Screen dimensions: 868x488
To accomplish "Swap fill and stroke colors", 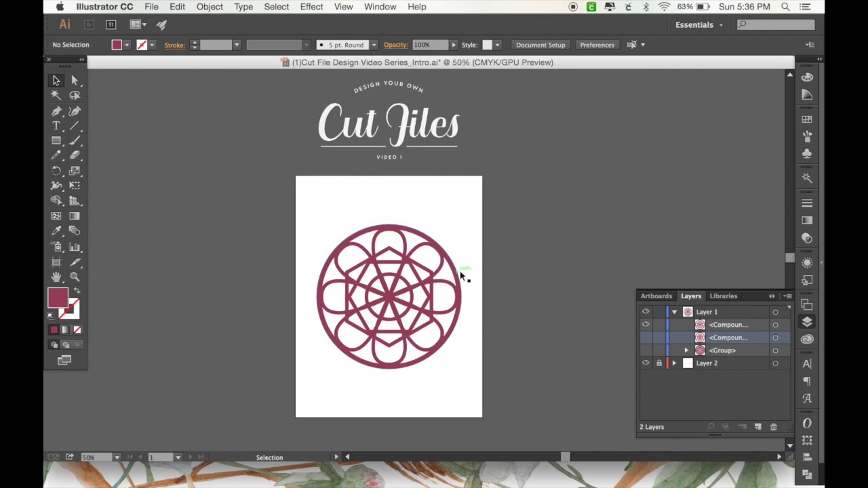I will point(77,291).
